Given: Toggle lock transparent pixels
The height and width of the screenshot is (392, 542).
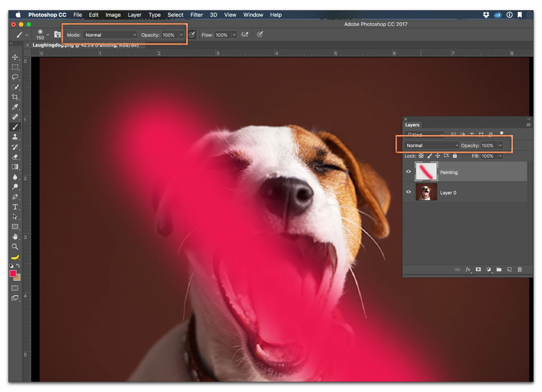Looking at the screenshot, I should [421, 156].
